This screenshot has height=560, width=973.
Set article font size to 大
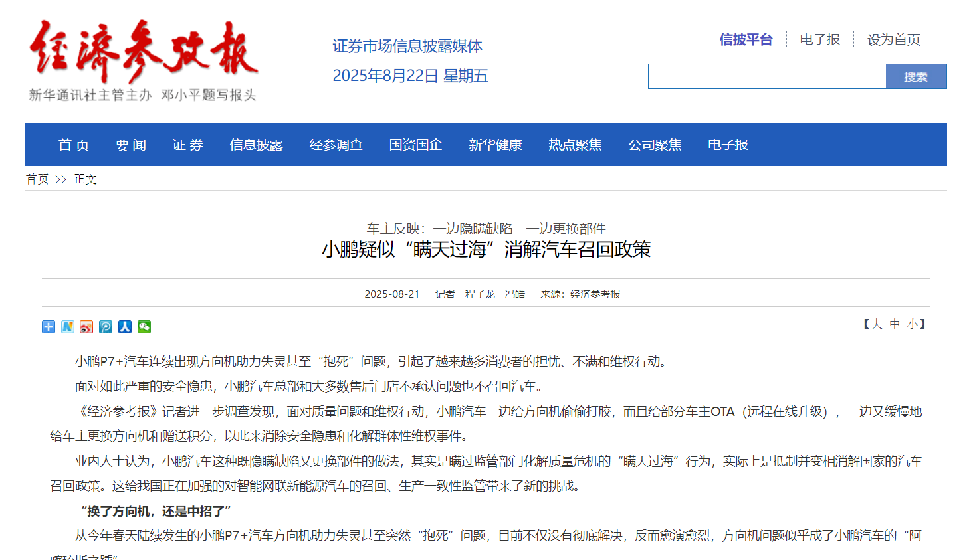[x=877, y=324]
